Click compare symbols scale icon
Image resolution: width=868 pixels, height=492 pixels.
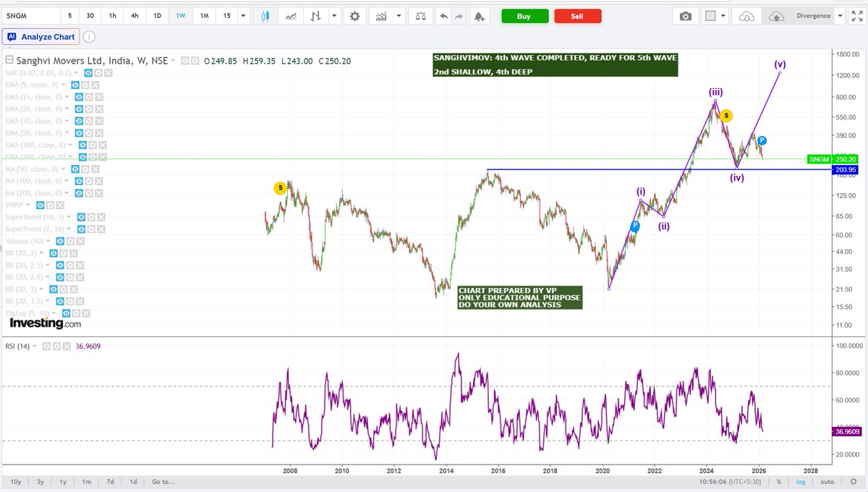pos(421,16)
